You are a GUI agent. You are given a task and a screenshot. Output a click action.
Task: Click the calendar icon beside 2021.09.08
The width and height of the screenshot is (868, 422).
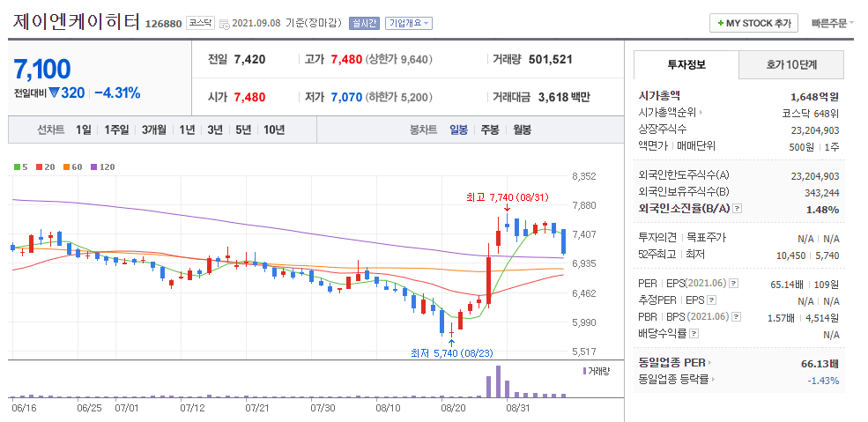click(224, 23)
